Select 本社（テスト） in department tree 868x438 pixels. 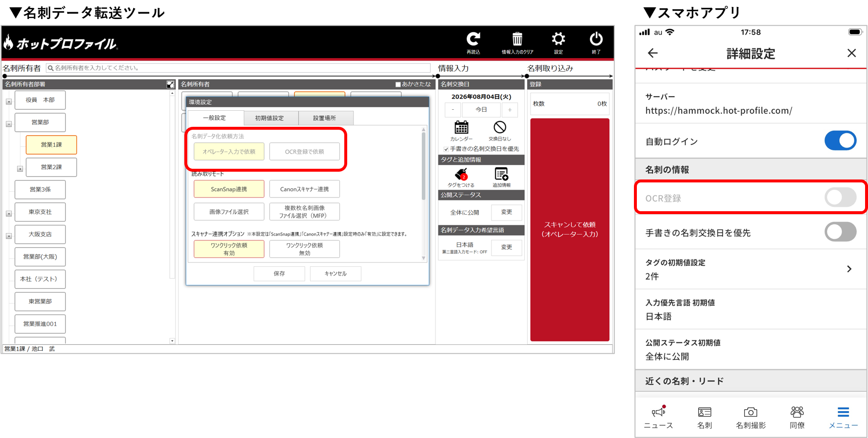click(x=40, y=279)
